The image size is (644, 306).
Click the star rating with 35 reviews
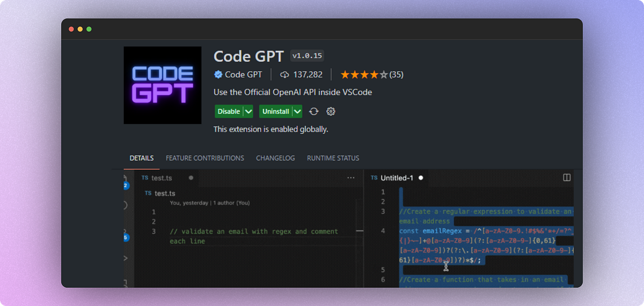click(x=371, y=74)
